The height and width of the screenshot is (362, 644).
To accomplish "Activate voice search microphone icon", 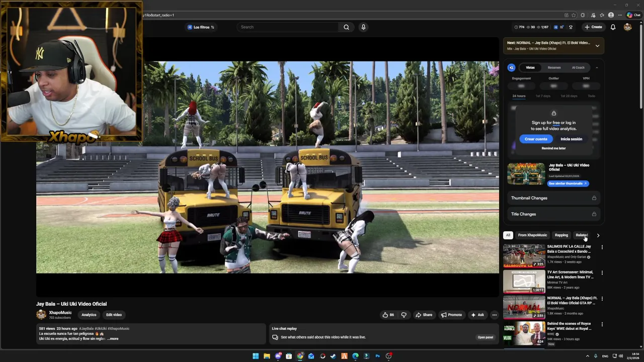I will 363,27.
